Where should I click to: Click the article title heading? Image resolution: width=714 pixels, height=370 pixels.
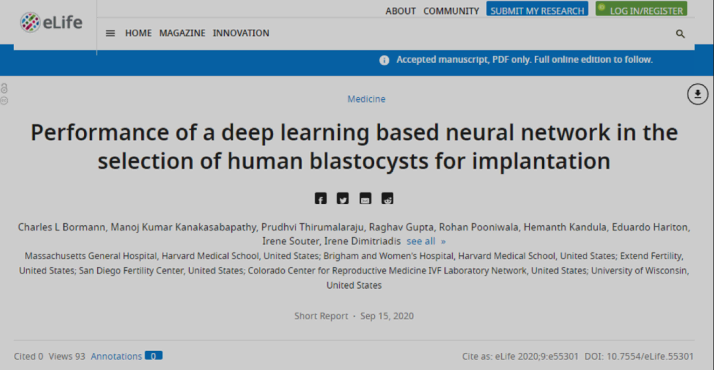354,147
